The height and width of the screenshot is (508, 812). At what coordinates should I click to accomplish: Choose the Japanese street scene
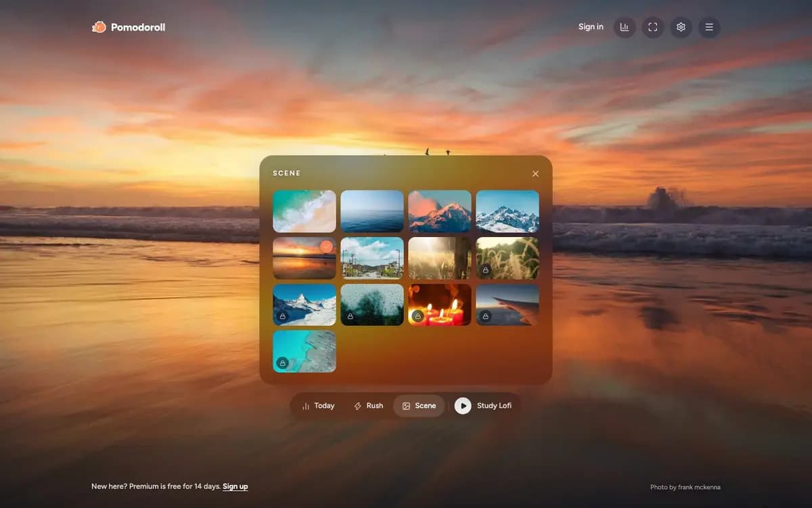pos(372,257)
